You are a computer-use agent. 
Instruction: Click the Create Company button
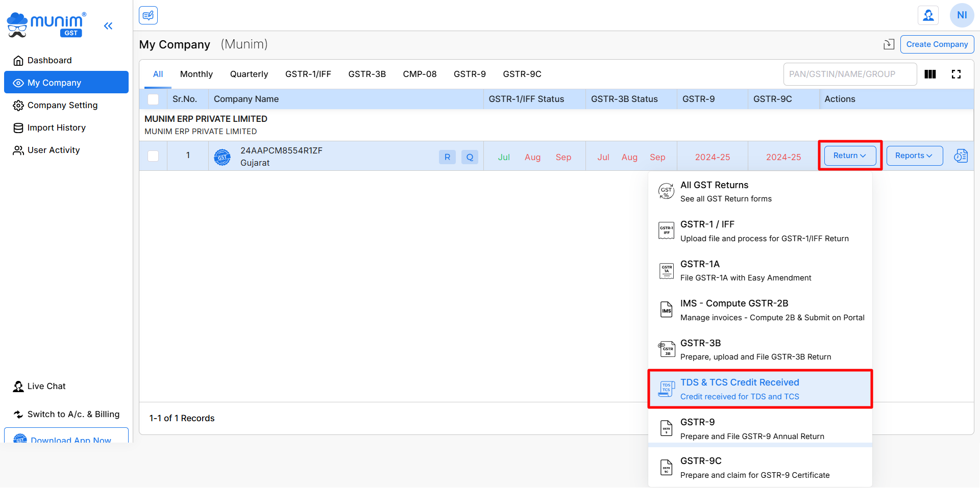(x=937, y=44)
